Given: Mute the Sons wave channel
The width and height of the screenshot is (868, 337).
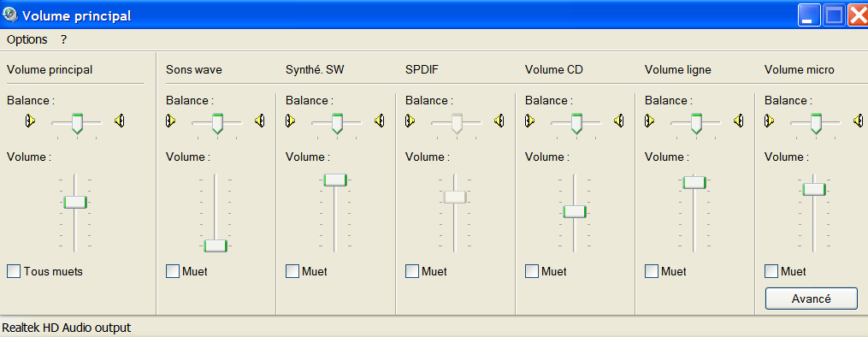Looking at the screenshot, I should coord(173,271).
